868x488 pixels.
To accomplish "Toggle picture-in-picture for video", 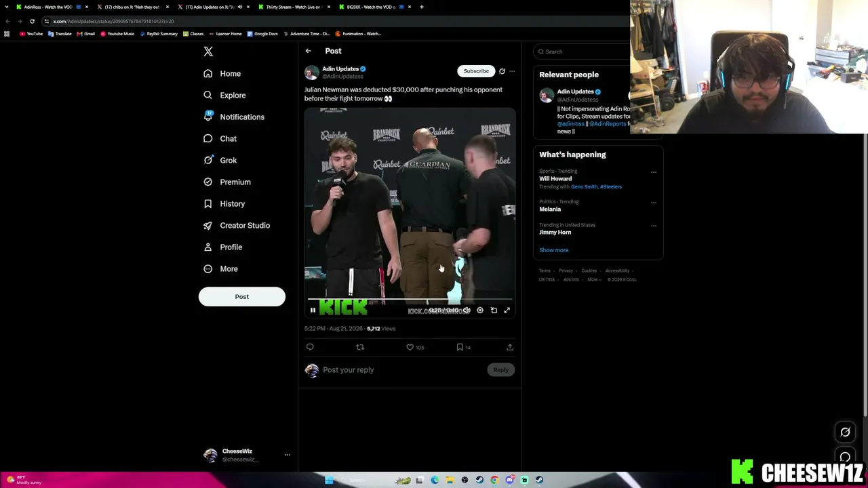I will click(494, 310).
